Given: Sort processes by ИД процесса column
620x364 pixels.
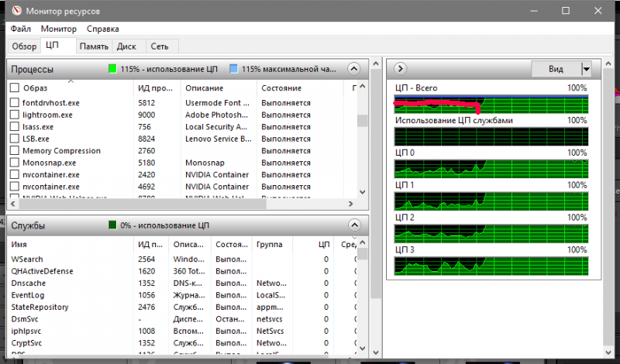Looking at the screenshot, I should click(x=156, y=88).
